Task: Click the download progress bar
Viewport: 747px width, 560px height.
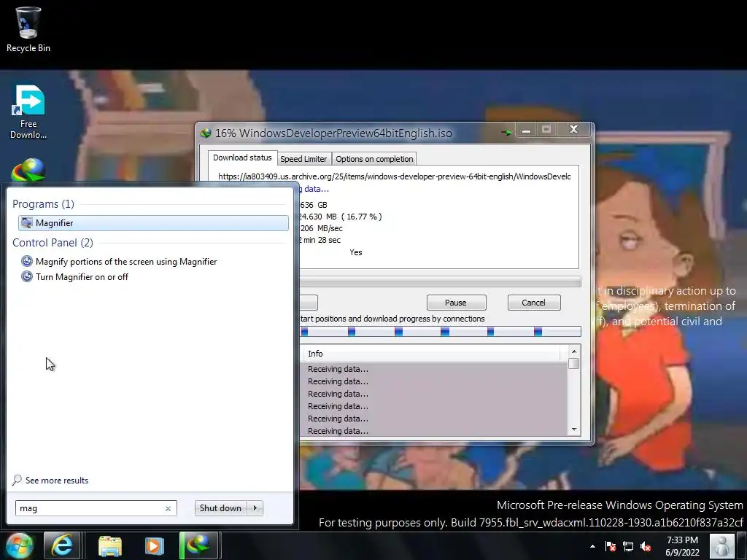Action: 440,282
